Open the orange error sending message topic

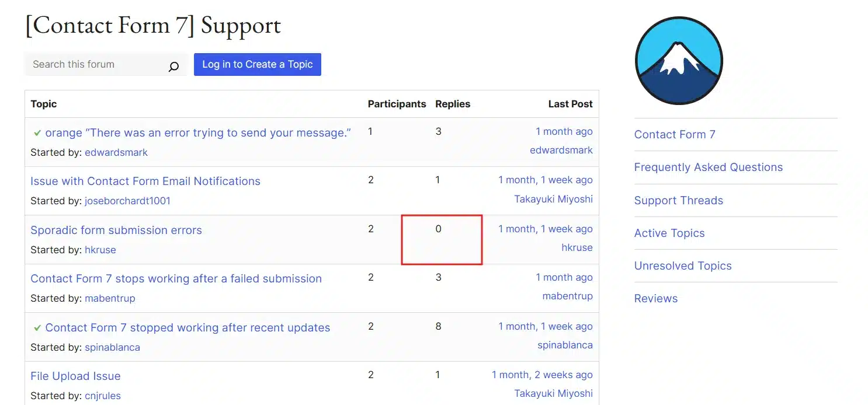[198, 132]
